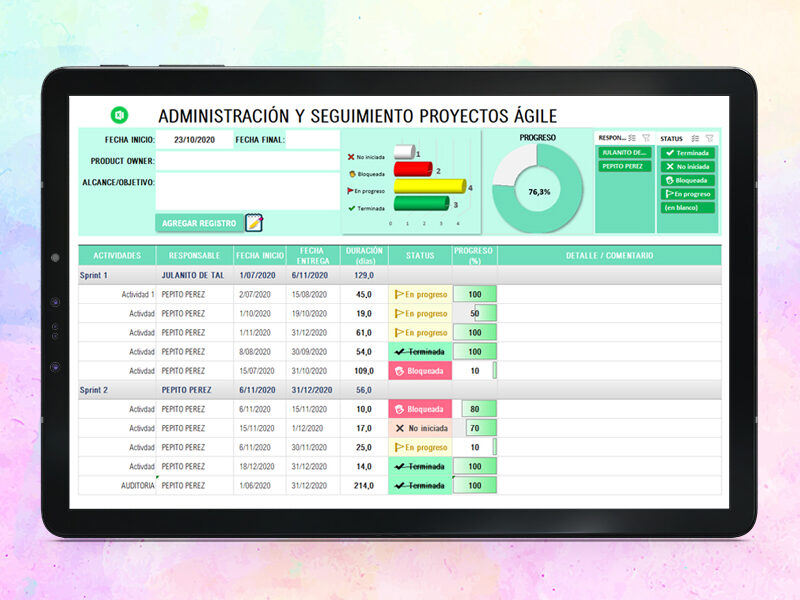
Task: Select the Sprint 1 row label
Action: (94, 276)
